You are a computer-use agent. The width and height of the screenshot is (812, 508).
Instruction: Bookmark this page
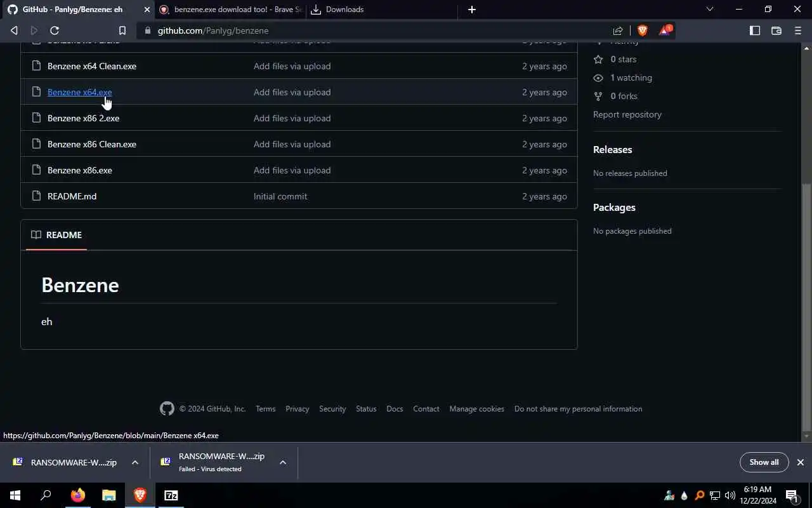(122, 30)
